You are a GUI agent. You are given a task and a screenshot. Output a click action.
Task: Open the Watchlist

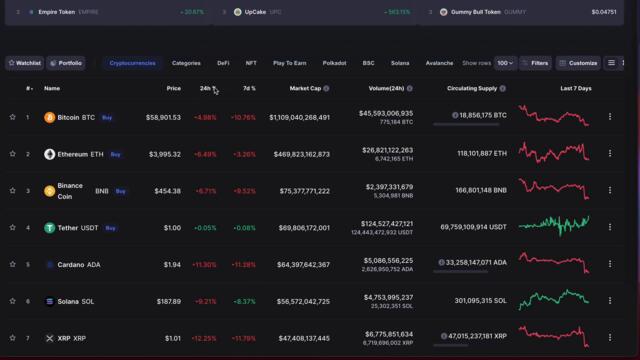pos(24,63)
